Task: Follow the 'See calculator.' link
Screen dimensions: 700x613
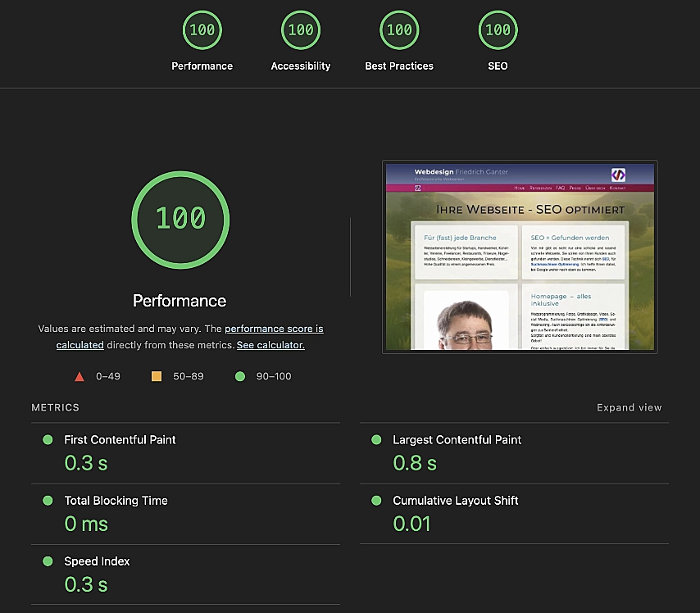Action: 270,345
